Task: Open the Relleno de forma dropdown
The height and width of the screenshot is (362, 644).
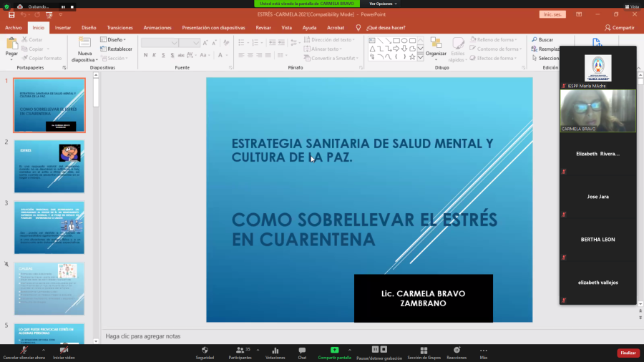Action: [494, 39]
